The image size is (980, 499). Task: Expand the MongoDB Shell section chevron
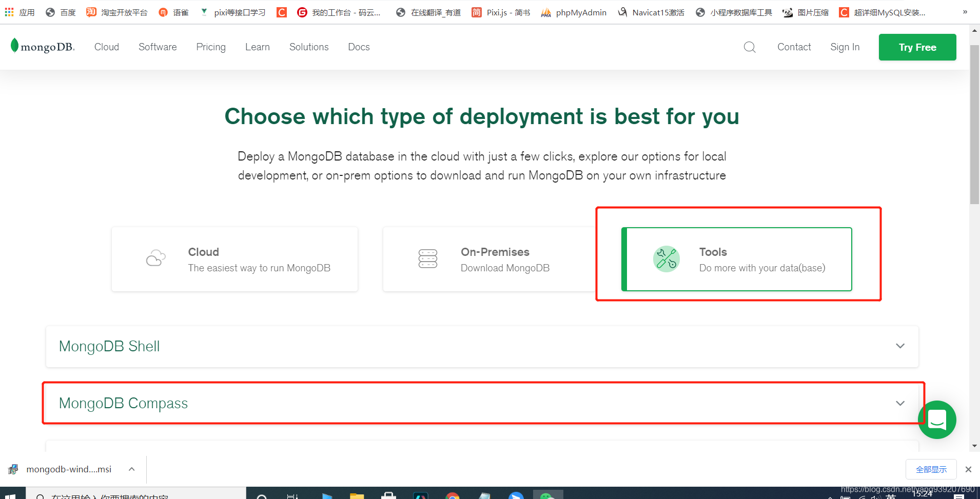point(900,346)
